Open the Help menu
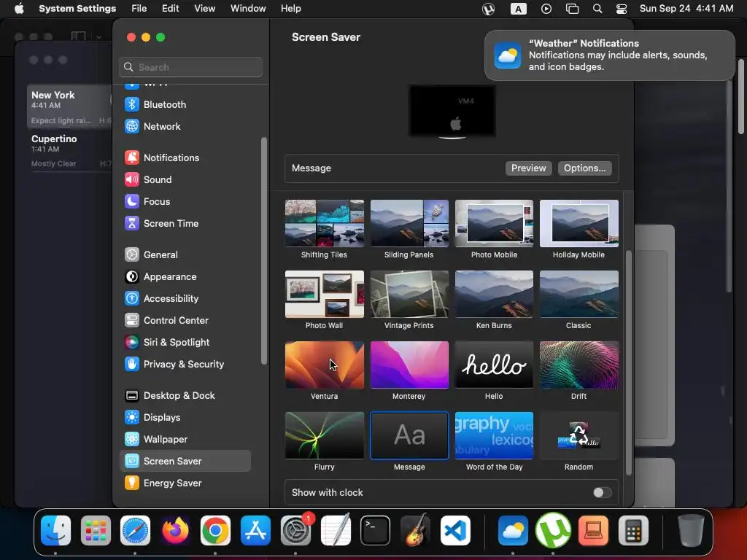This screenshot has width=747, height=560. pyautogui.click(x=290, y=9)
